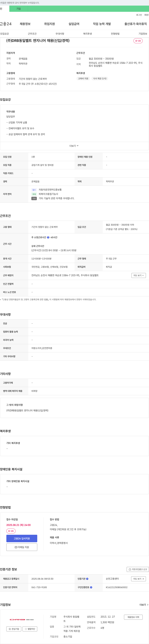Image resolution: width=149 pixels, height=644 pixels.
Task: Select the 이력서,경력증명서 documents text
Action: (x=59, y=543)
